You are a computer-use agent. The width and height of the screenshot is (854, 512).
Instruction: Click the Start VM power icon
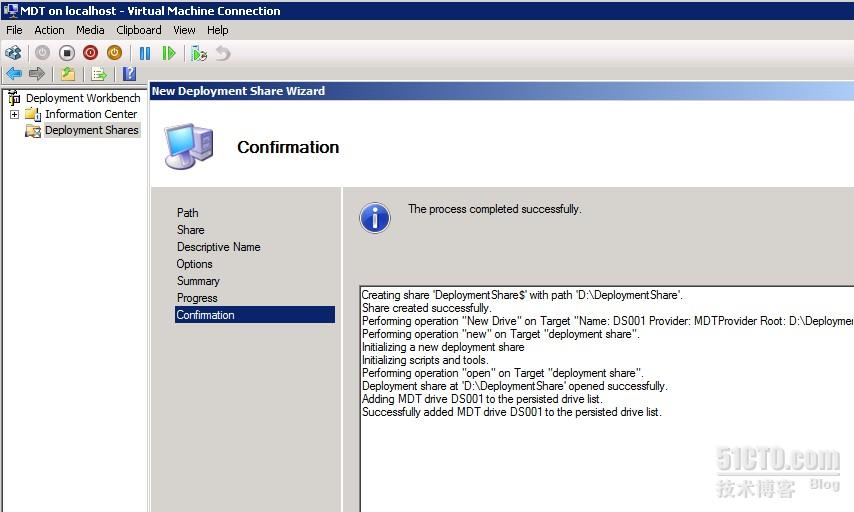pos(42,53)
